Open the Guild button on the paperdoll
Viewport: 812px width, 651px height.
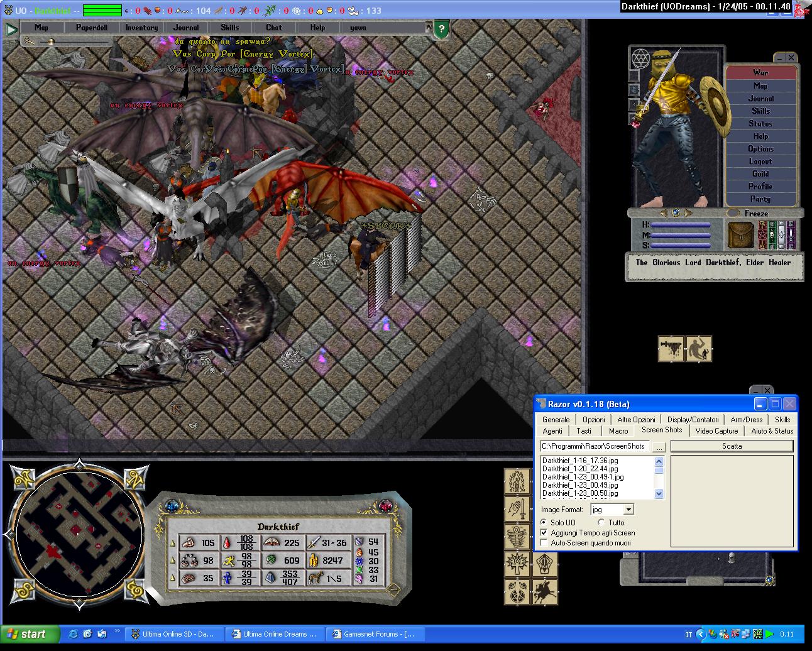pyautogui.click(x=760, y=174)
